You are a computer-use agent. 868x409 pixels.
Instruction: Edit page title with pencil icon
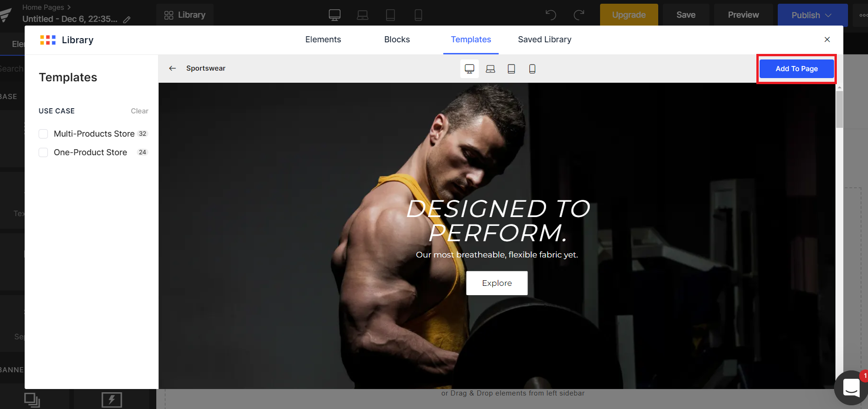[x=127, y=20]
